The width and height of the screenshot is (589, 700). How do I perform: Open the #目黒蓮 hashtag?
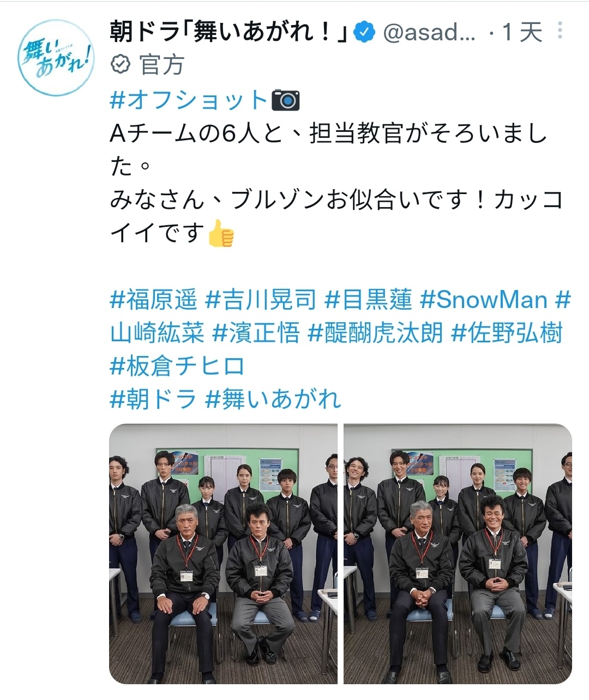368,300
